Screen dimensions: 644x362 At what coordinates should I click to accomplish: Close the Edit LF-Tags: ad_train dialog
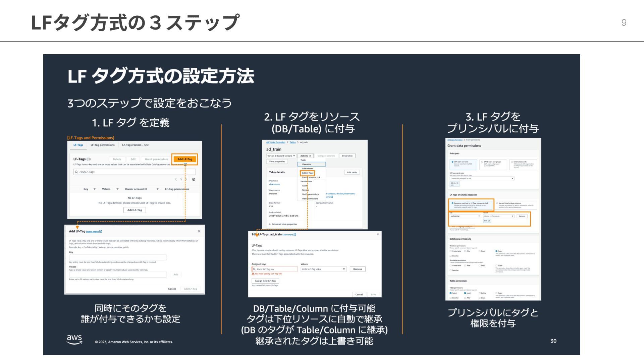tap(378, 234)
